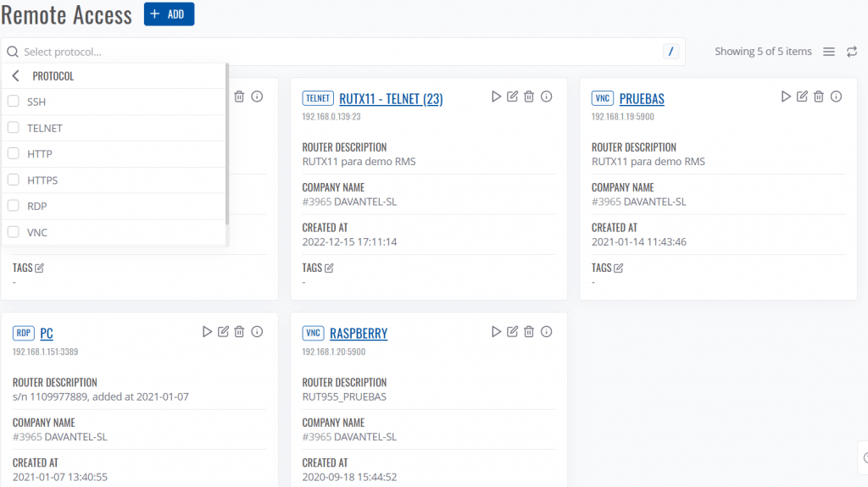Click created date 2022-12-15 17:11:14
Image resolution: width=868 pixels, height=487 pixels.
click(x=349, y=242)
